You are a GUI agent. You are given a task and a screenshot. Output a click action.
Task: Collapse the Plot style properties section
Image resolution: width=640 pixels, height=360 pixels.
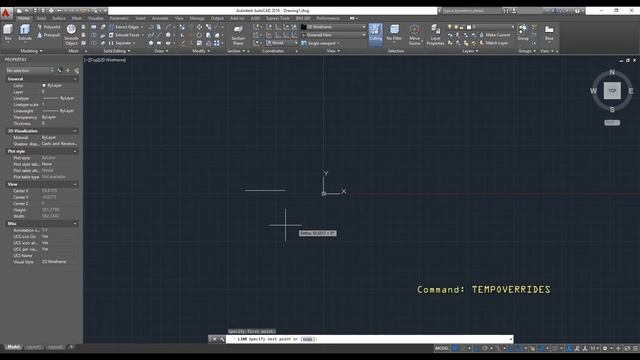[75, 151]
